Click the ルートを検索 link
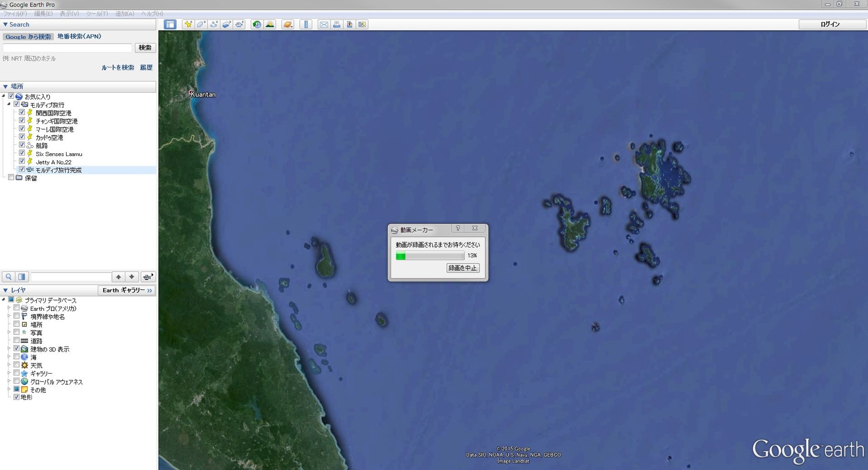This screenshot has width=868, height=470. click(118, 67)
